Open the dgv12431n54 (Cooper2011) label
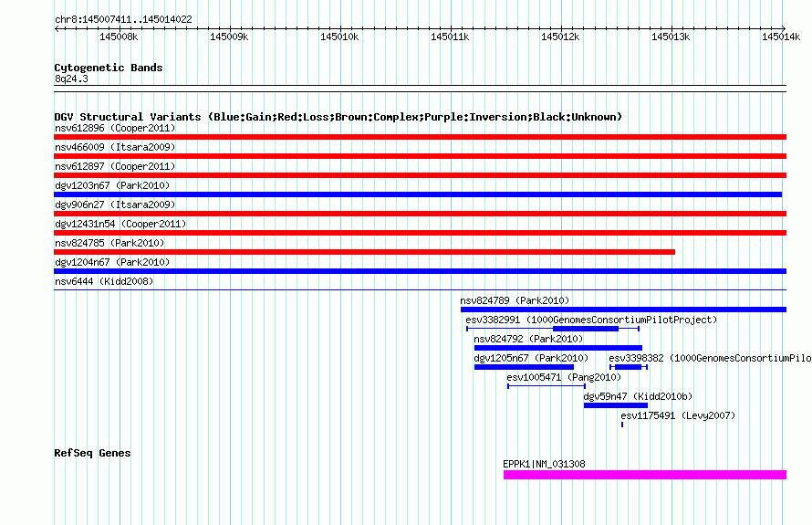This screenshot has height=525, width=812. tap(120, 224)
